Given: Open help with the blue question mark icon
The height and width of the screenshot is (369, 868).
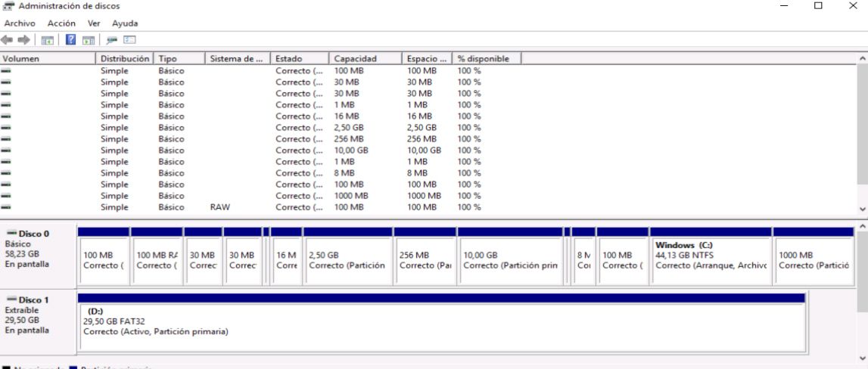Looking at the screenshot, I should click(x=71, y=39).
